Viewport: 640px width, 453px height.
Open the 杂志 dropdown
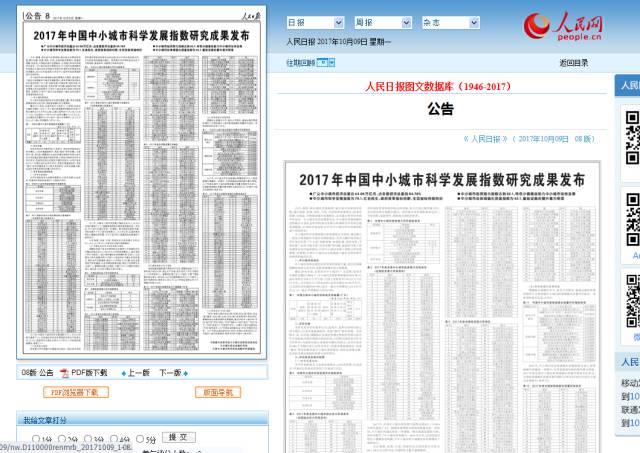point(451,22)
